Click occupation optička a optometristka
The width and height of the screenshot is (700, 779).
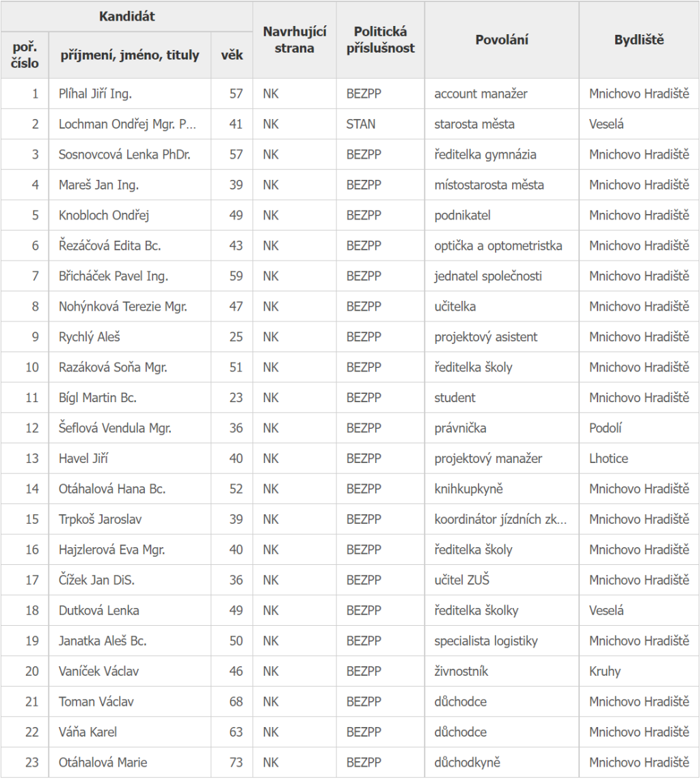click(498, 246)
